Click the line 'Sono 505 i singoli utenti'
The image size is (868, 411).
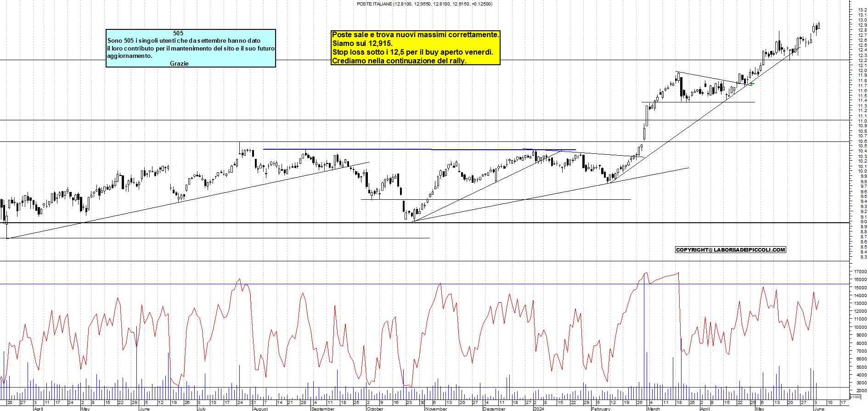coord(184,40)
